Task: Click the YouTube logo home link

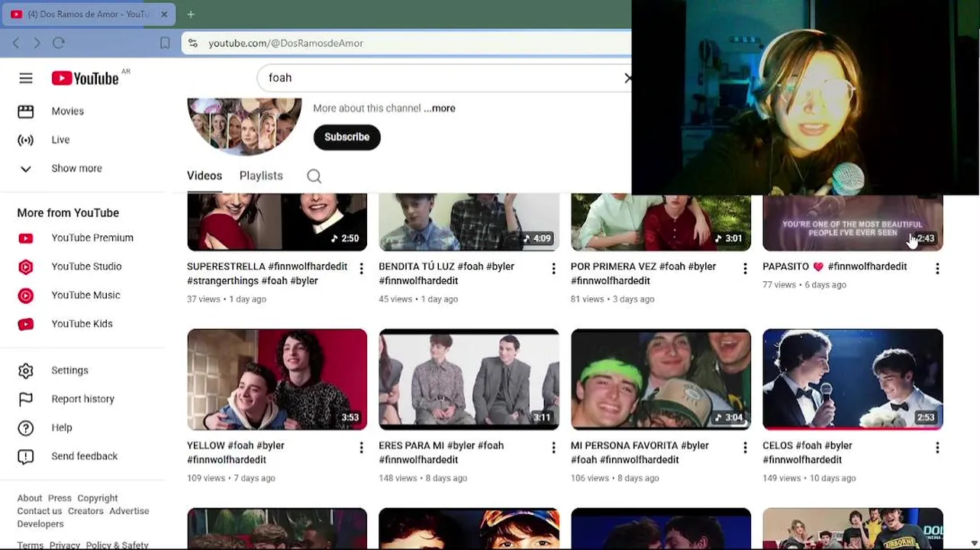Action: [85, 78]
